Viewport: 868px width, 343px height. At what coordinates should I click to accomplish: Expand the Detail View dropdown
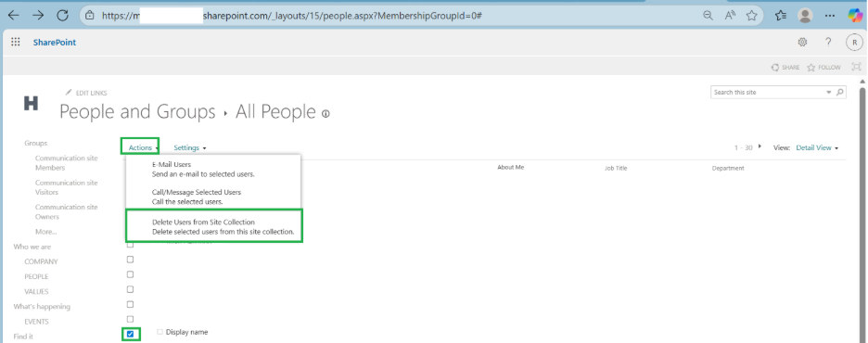817,147
